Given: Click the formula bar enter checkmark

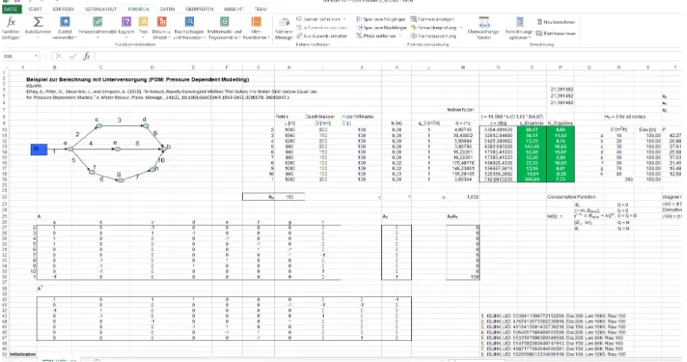Looking at the screenshot, I should tap(73, 56).
